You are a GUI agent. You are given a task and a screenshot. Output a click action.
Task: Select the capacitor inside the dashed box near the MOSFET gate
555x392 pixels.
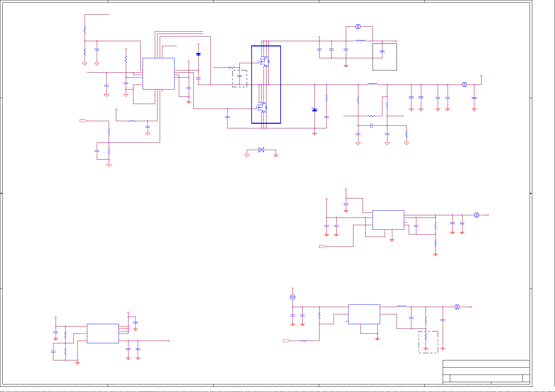click(239, 76)
